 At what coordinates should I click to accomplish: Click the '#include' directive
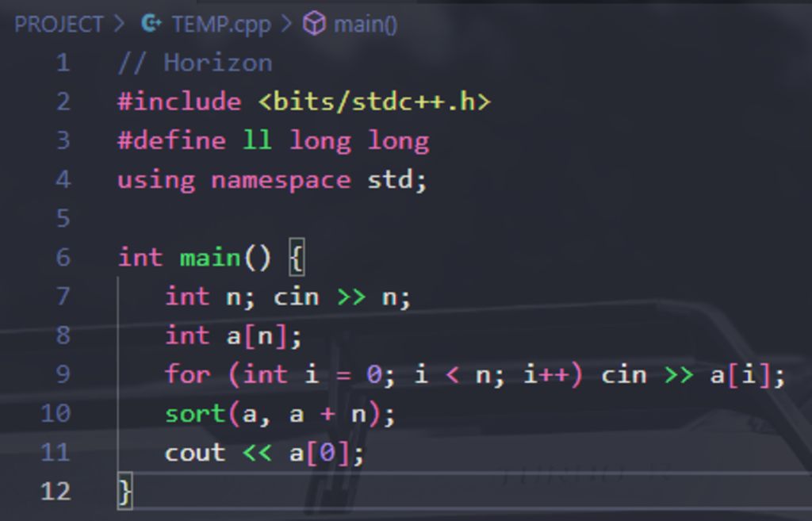180,102
